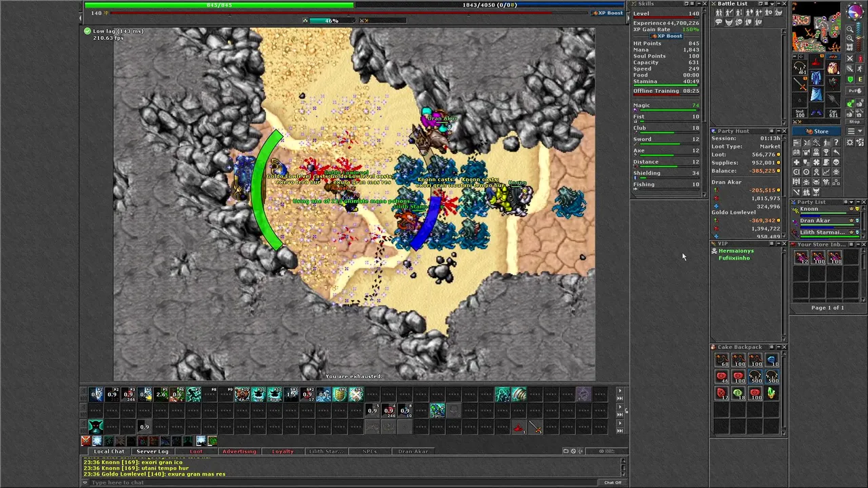Set defensive mode with the green shield
Image resolution: width=868 pixels, height=488 pixels.
click(850, 79)
